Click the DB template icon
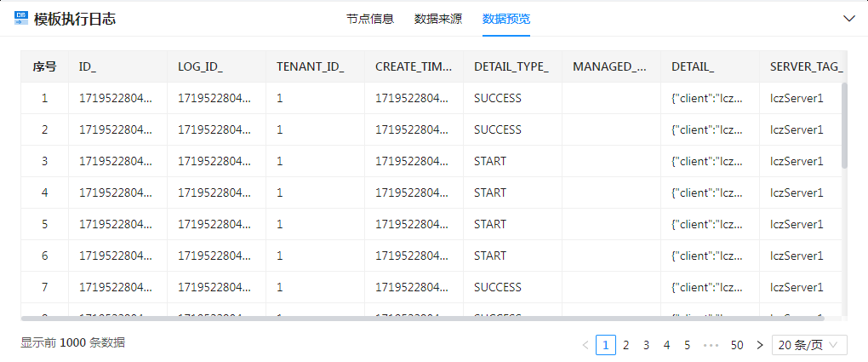 [21, 18]
